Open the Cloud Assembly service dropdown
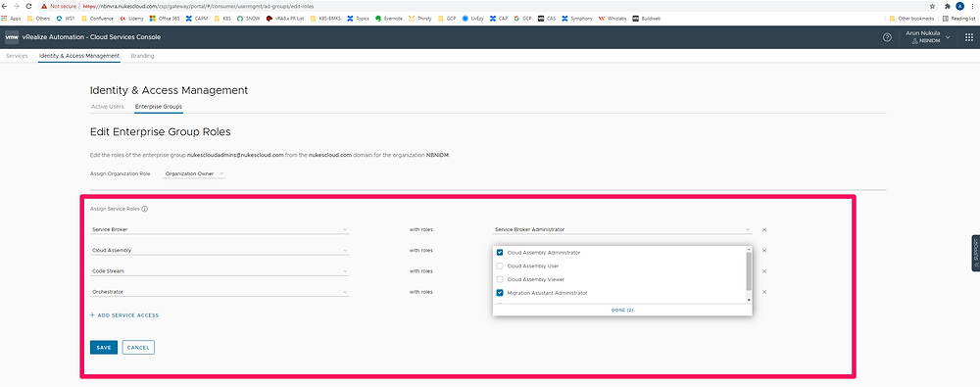The image size is (980, 387). tap(220, 250)
